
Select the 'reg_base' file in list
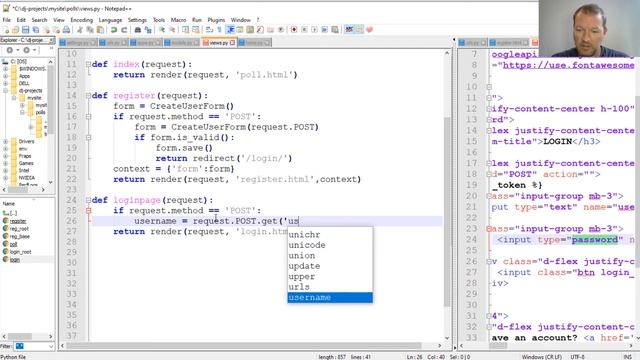pyautogui.click(x=19, y=236)
